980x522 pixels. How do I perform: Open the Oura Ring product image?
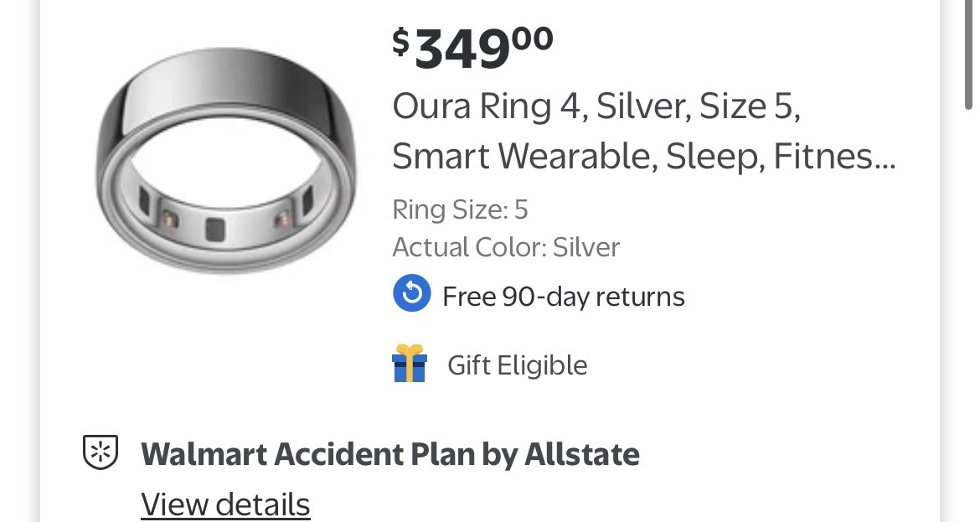[226, 159]
